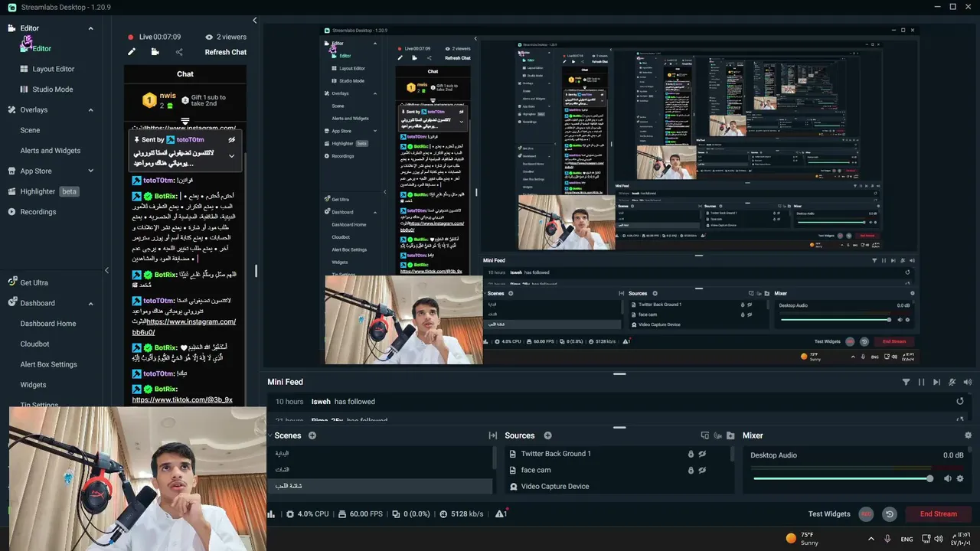The width and height of the screenshot is (980, 551).
Task: Open Recordings in sidebar
Action: [x=38, y=212]
